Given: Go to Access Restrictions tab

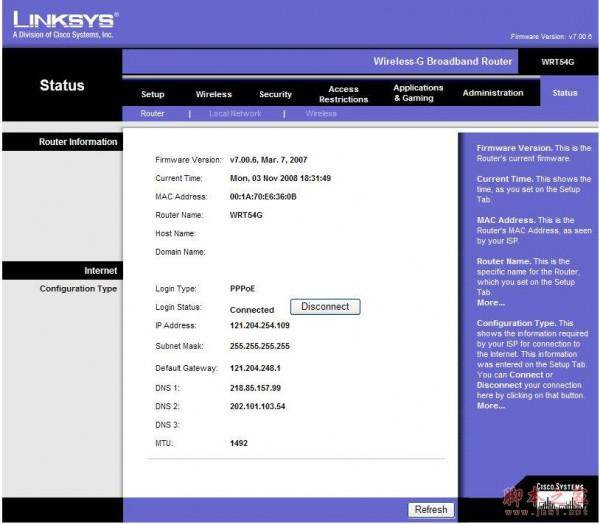Looking at the screenshot, I should (343, 94).
